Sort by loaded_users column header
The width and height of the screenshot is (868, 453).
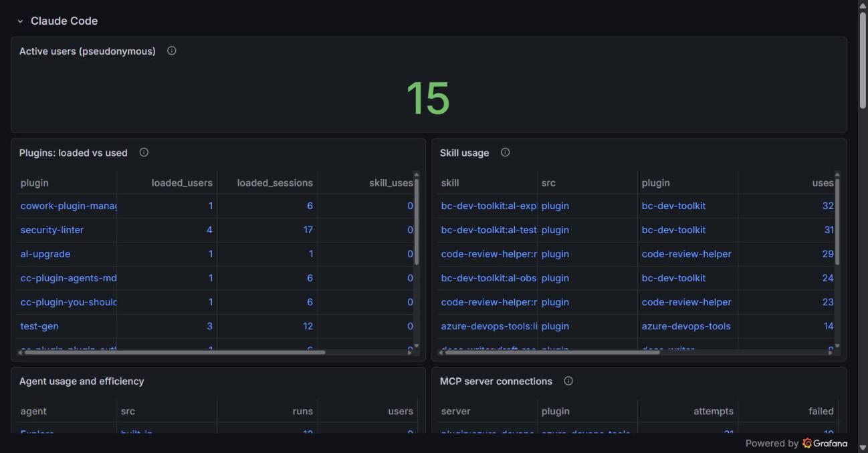[x=182, y=183]
